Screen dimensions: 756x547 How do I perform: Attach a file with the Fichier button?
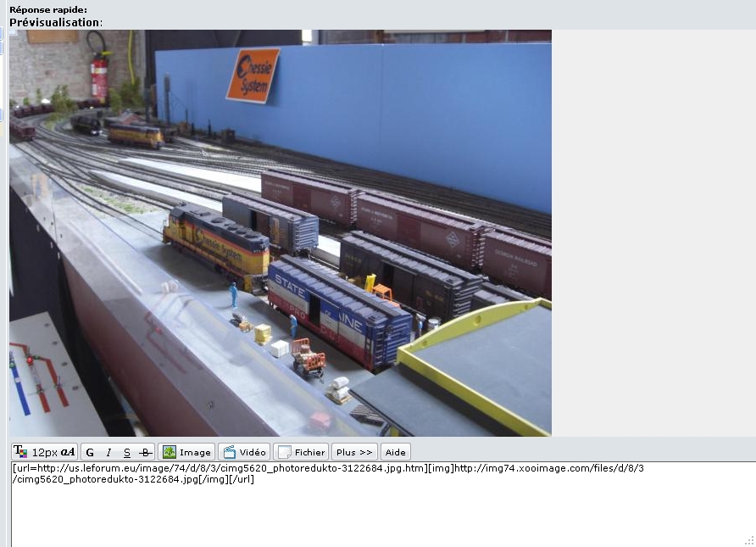coord(301,452)
